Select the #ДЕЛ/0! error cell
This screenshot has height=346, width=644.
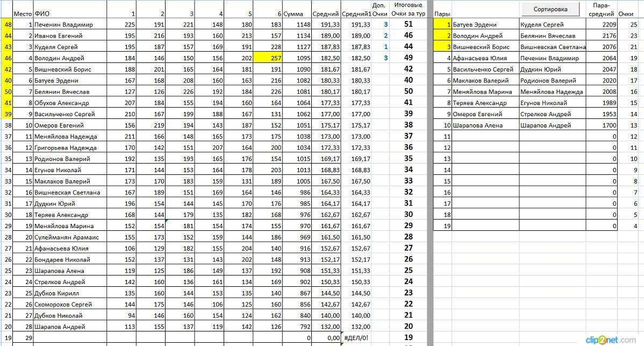tap(356, 338)
